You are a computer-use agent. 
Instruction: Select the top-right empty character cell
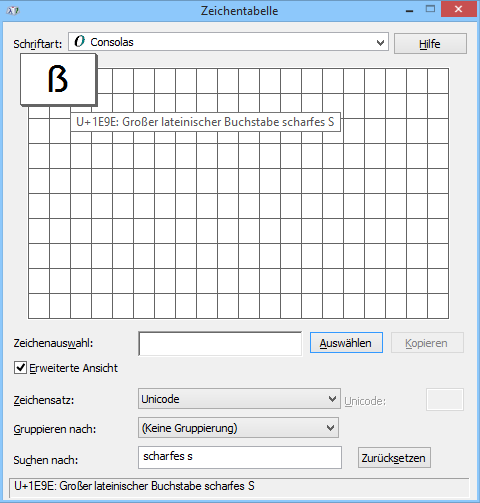438,81
